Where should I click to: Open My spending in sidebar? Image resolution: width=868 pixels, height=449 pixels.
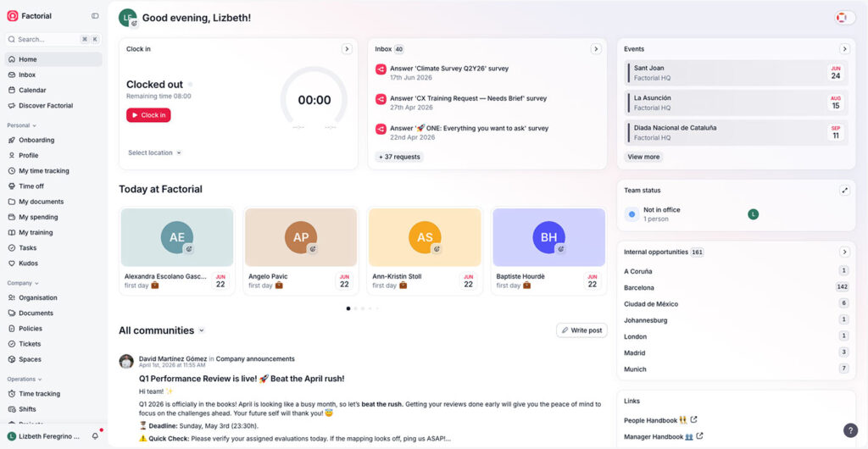tap(53, 218)
